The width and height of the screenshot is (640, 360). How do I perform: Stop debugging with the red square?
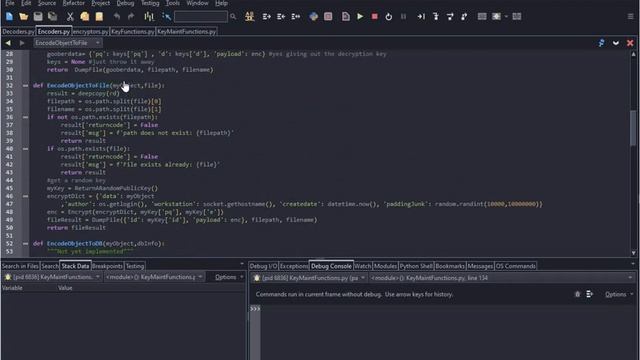pyautogui.click(x=374, y=16)
